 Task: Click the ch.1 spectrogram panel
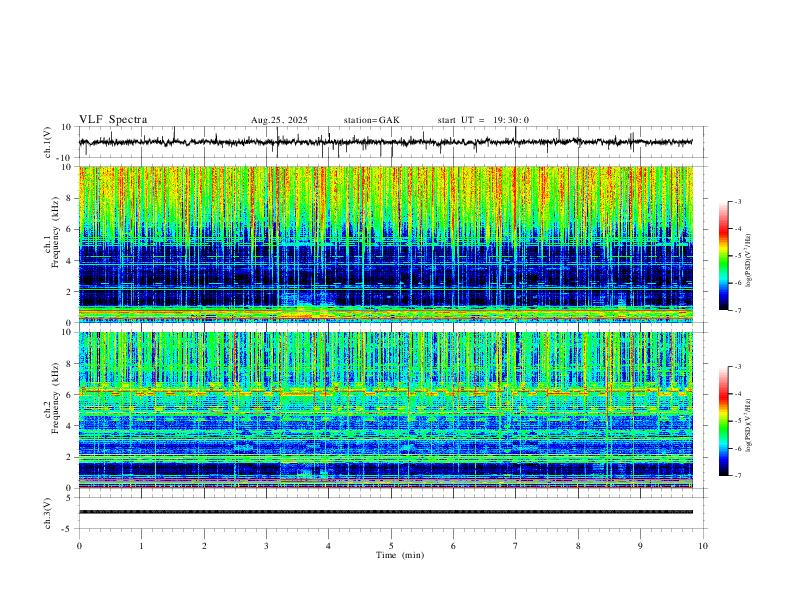click(385, 244)
